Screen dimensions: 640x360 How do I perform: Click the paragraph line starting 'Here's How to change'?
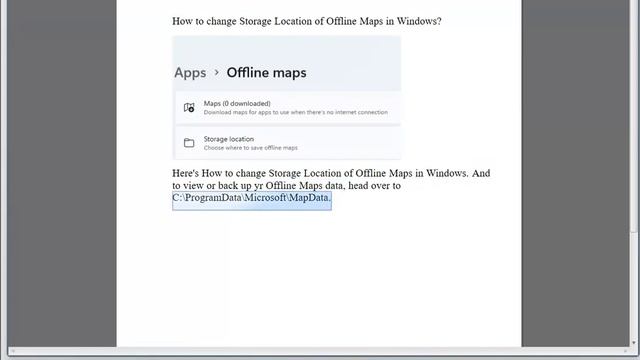pyautogui.click(x=331, y=173)
